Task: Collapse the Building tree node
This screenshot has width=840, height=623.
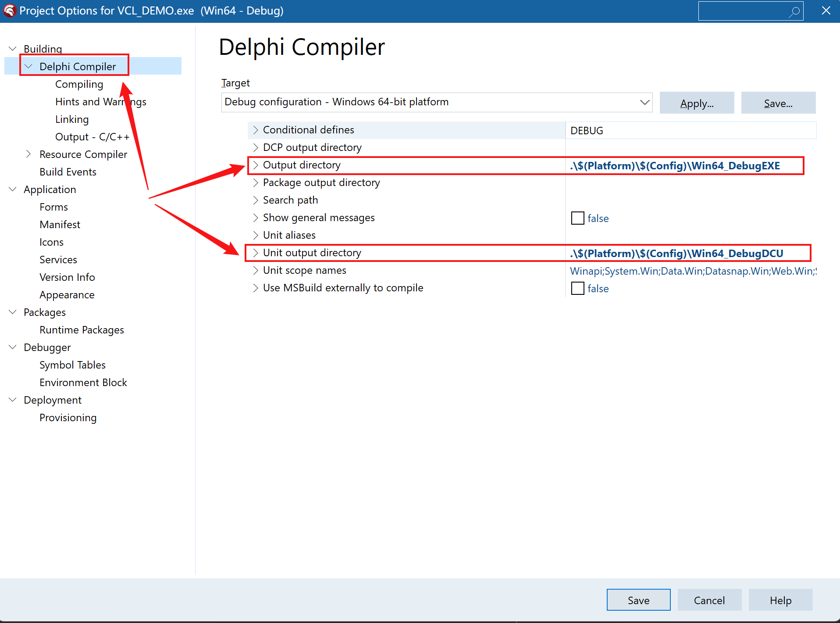Action: point(13,49)
